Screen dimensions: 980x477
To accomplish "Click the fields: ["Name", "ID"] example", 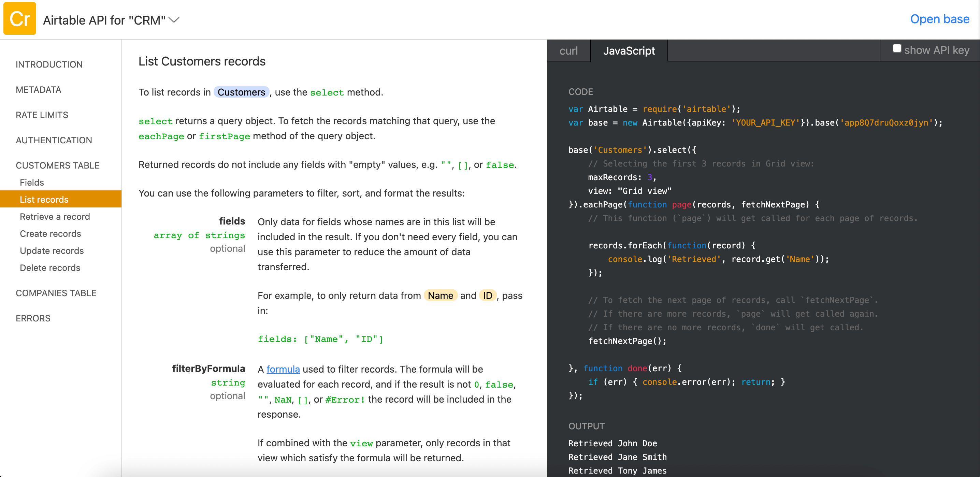I will coord(320,339).
